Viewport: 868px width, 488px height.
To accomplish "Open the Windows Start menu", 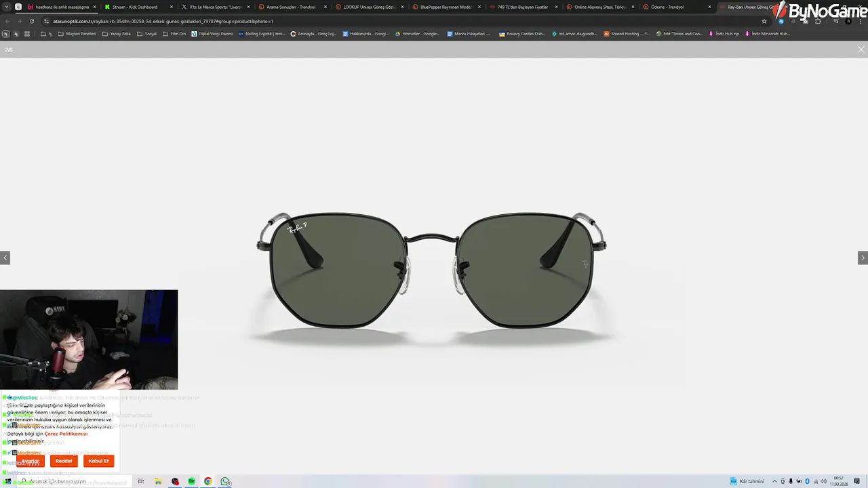I will pyautogui.click(x=7, y=481).
